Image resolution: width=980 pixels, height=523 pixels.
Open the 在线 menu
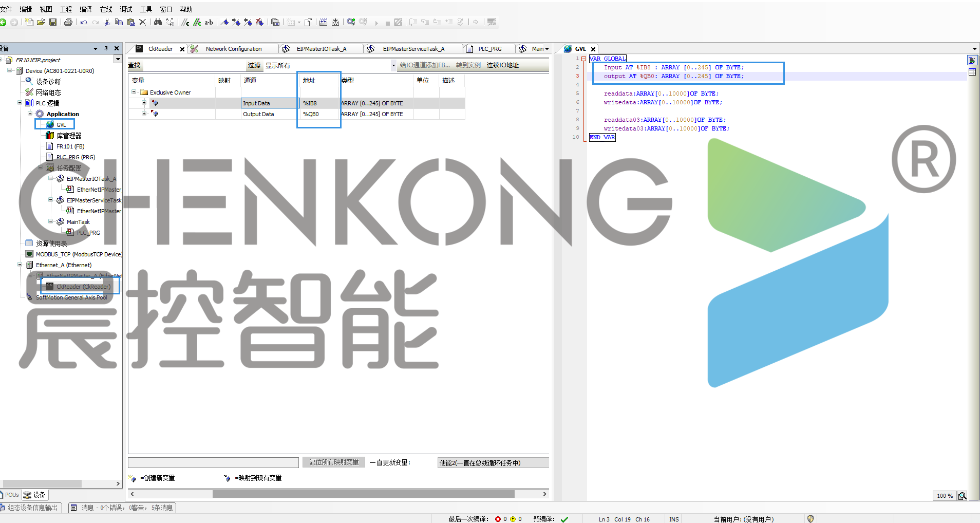point(106,9)
